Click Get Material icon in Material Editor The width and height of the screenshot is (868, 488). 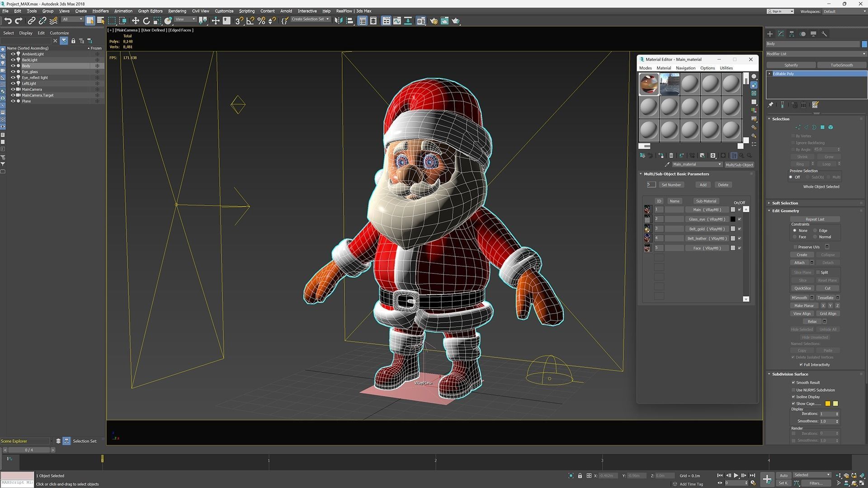click(x=642, y=155)
